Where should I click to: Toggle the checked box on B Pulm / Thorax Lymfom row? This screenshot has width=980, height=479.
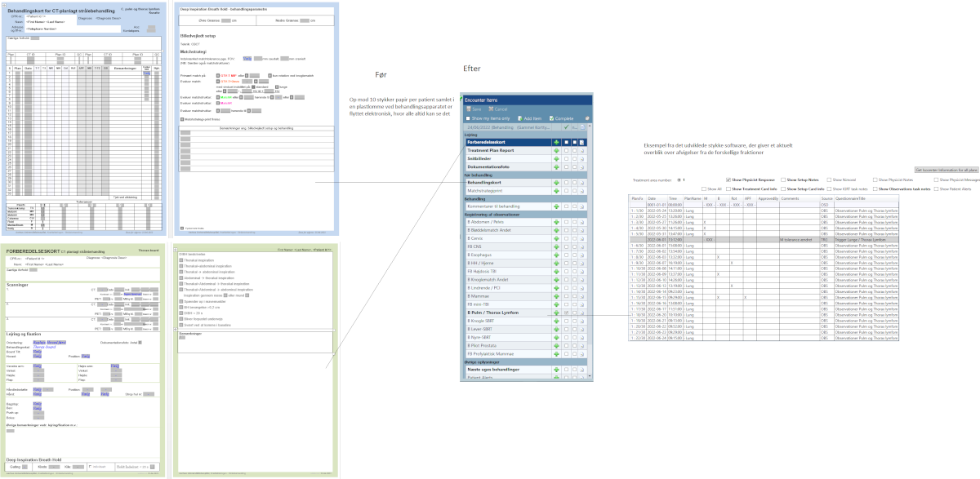pos(566,313)
